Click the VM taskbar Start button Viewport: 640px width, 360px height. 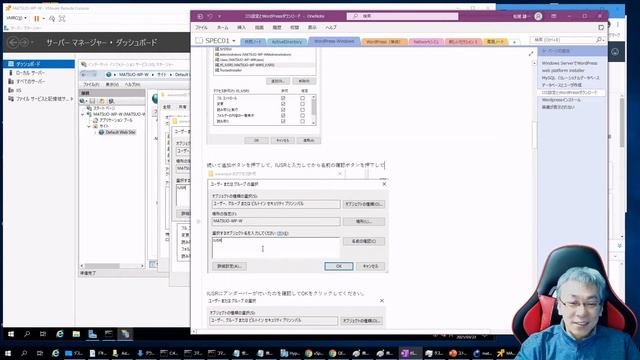click(x=11, y=334)
